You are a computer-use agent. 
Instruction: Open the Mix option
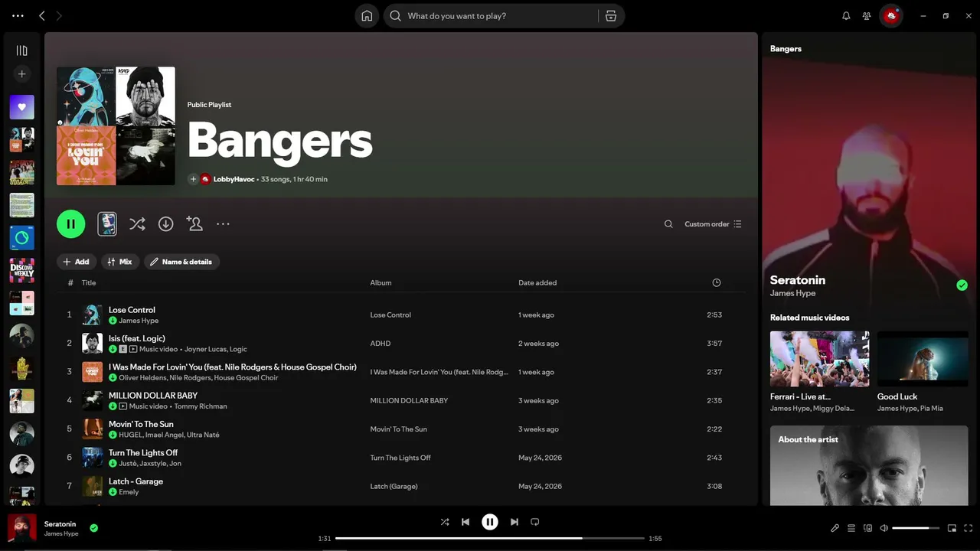coord(120,262)
